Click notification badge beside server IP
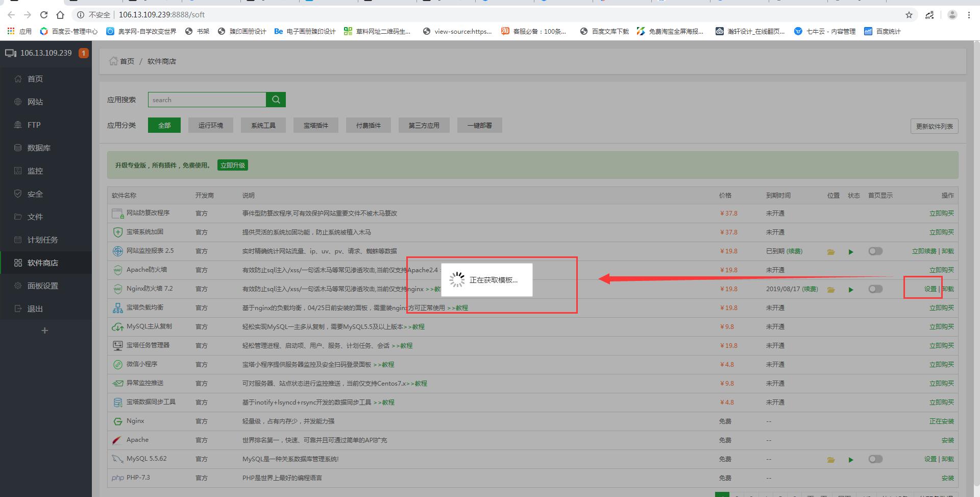 coord(84,53)
